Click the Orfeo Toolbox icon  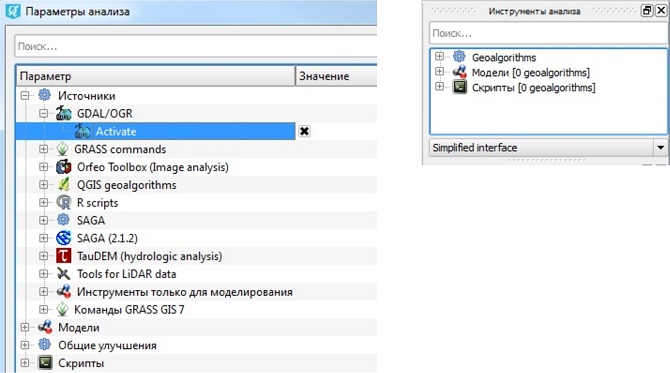coord(64,167)
